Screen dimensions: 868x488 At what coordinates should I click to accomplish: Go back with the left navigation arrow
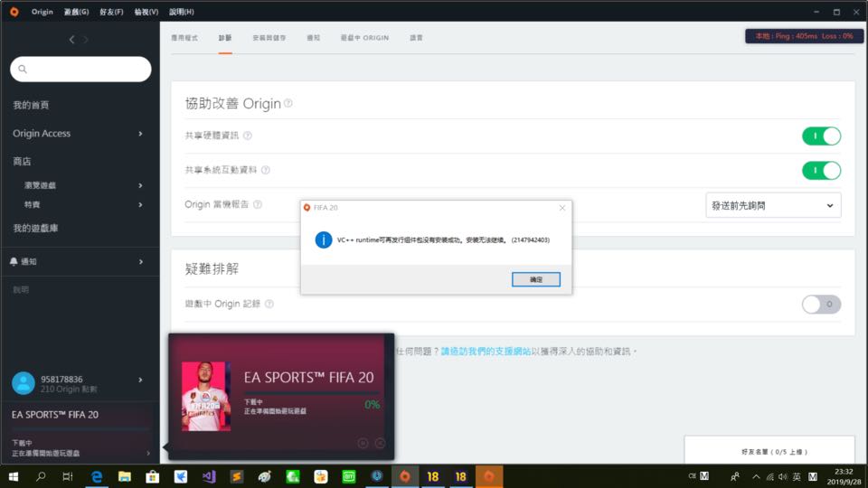tap(72, 39)
